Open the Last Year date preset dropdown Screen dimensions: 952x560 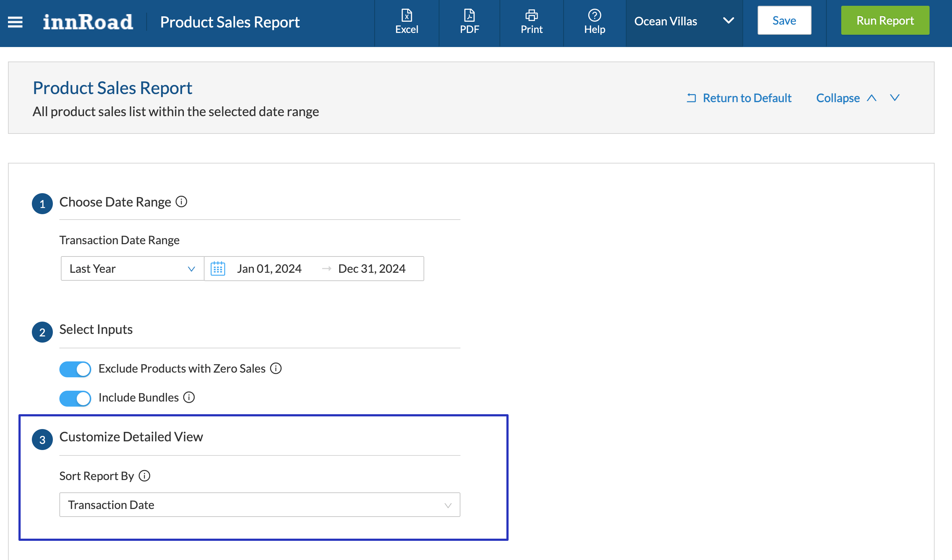(x=132, y=268)
